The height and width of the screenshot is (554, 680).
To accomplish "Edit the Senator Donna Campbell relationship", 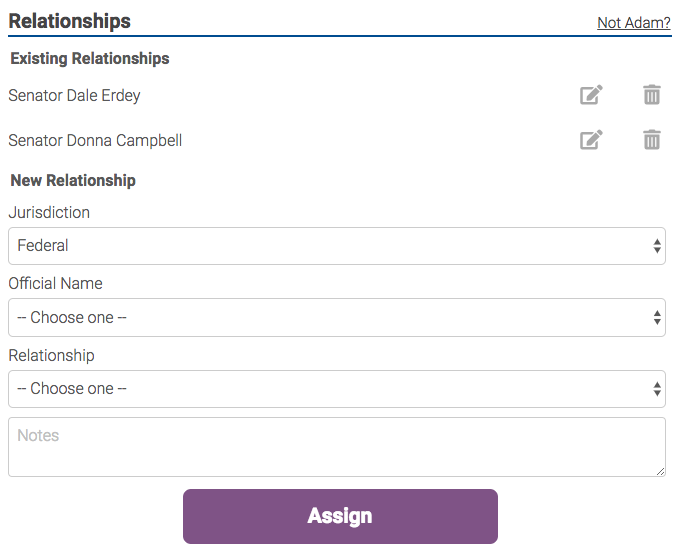I will (592, 140).
